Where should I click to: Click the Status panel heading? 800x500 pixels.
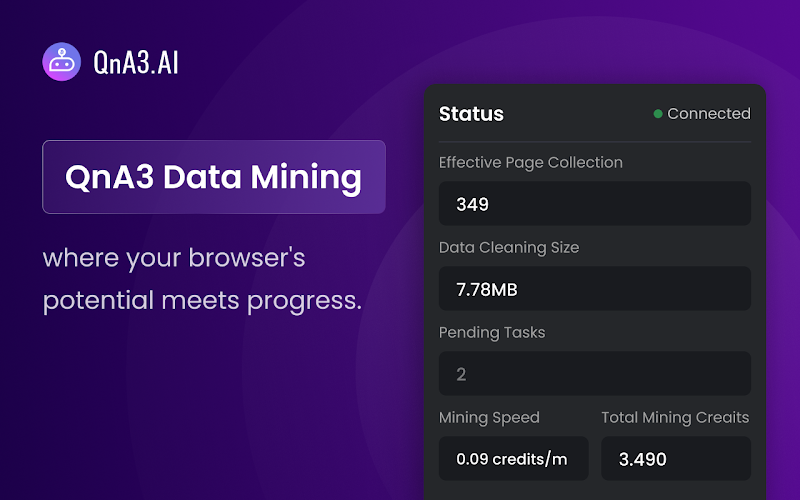point(471,114)
